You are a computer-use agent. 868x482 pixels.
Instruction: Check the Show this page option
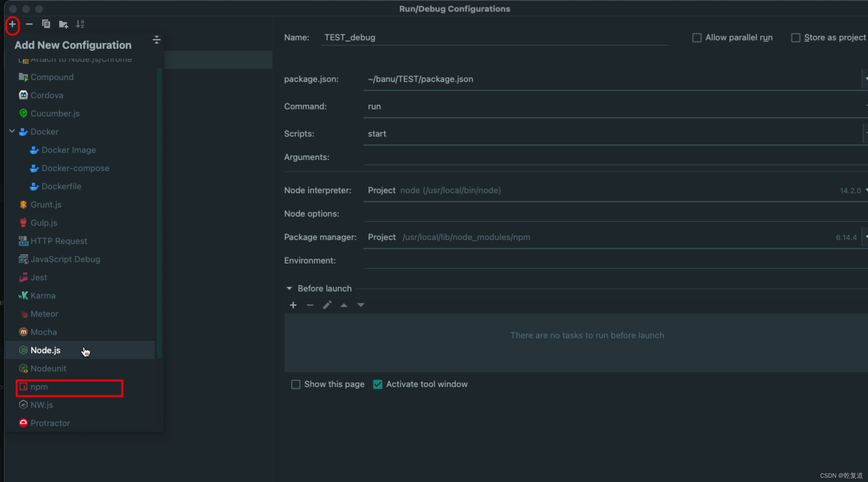[x=296, y=384]
